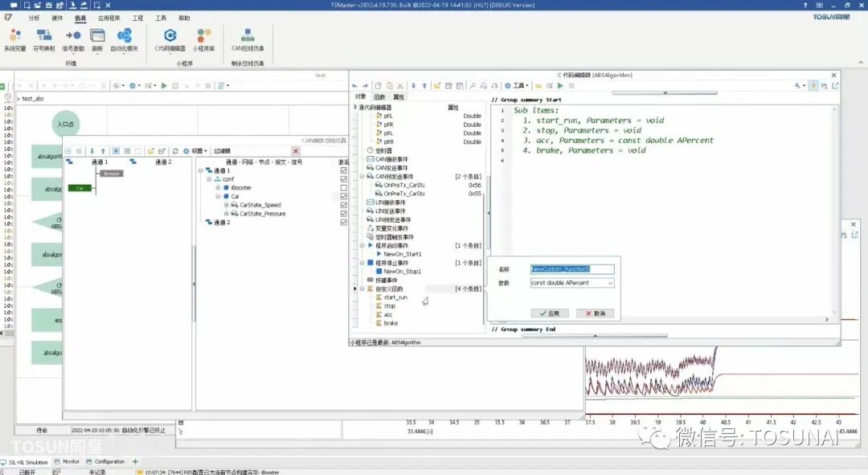Launch the C代码编辑器 ribbon icon
This screenshot has width=868, height=475.
170,40
